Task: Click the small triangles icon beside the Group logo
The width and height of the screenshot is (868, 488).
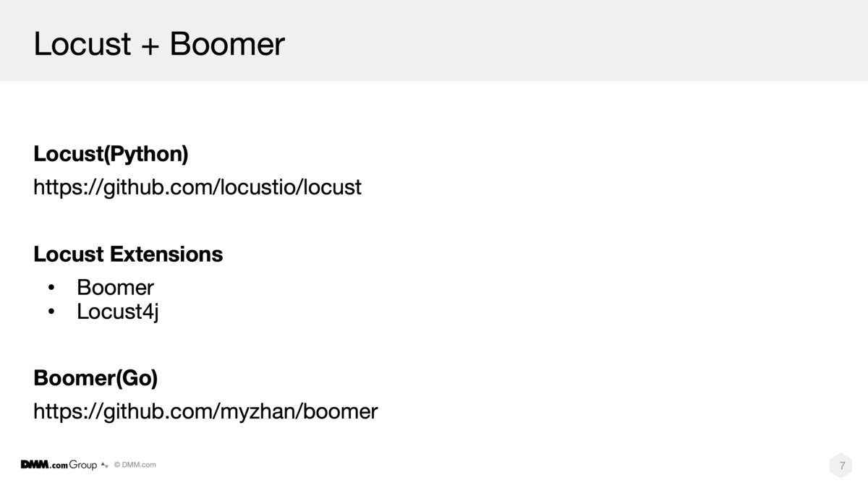Action: (104, 466)
